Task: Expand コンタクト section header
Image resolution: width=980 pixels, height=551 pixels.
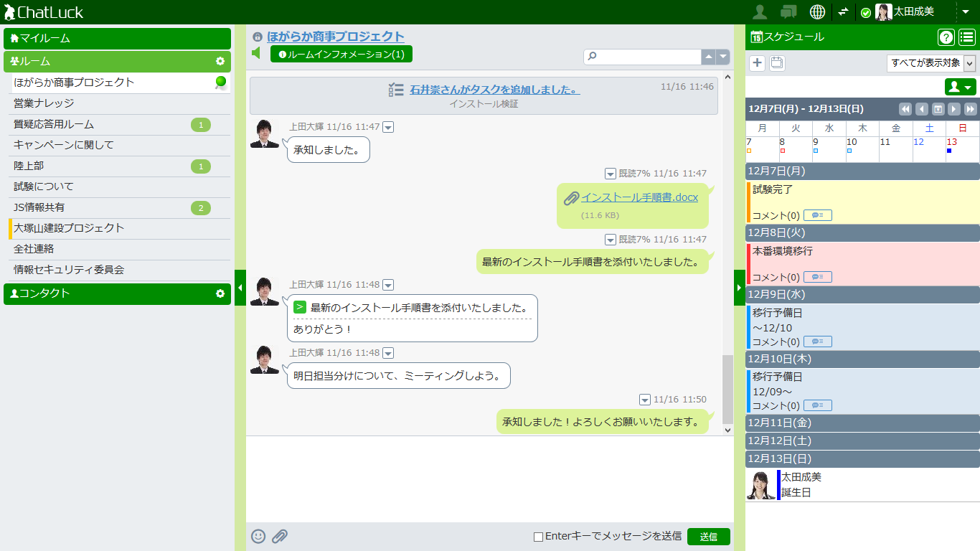Action: 117,293
